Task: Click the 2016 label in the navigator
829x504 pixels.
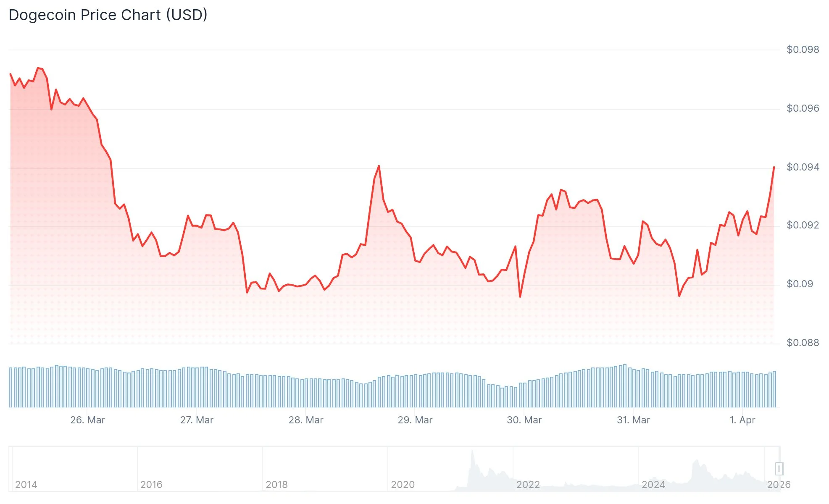Action: coord(151,485)
